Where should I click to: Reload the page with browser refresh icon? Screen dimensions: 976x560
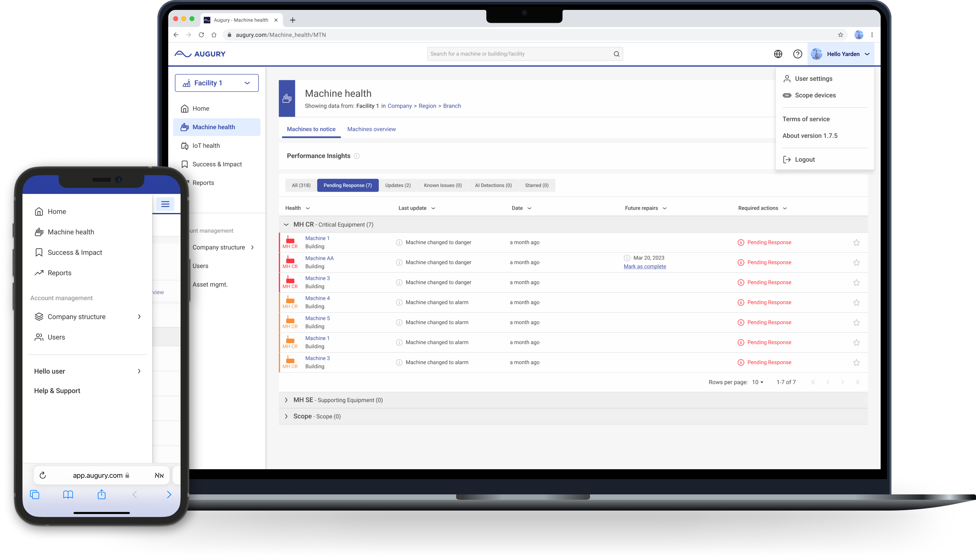(201, 35)
